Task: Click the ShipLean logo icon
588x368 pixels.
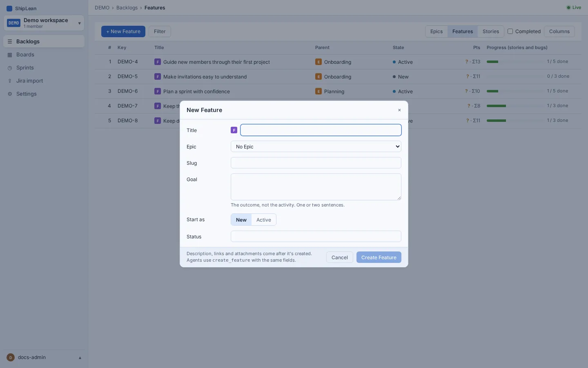Action: pyautogui.click(x=9, y=8)
